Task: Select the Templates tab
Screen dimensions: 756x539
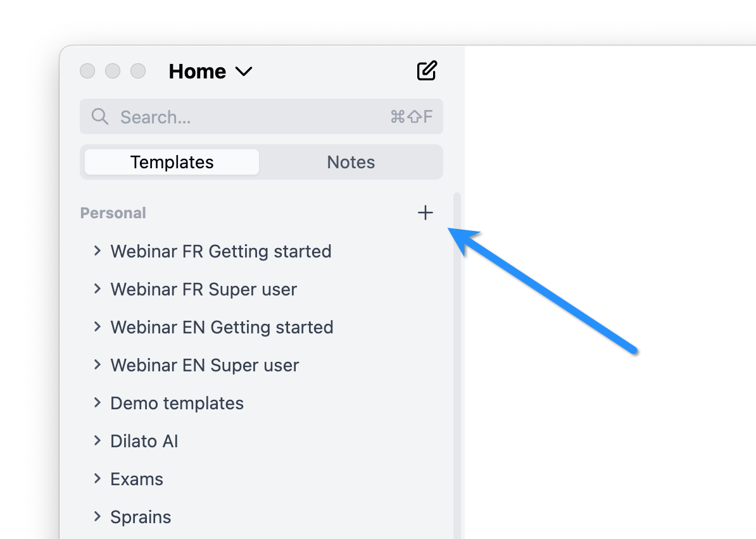Action: [171, 162]
